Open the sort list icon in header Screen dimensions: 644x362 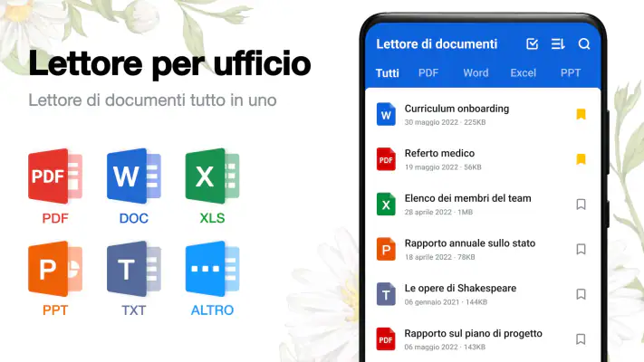(558, 44)
